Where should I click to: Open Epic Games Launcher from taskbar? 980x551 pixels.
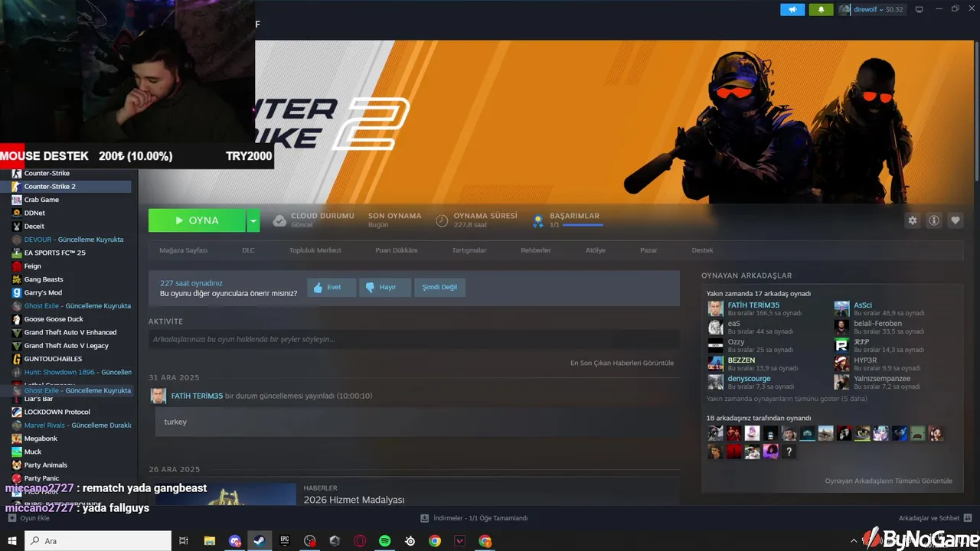coord(285,541)
